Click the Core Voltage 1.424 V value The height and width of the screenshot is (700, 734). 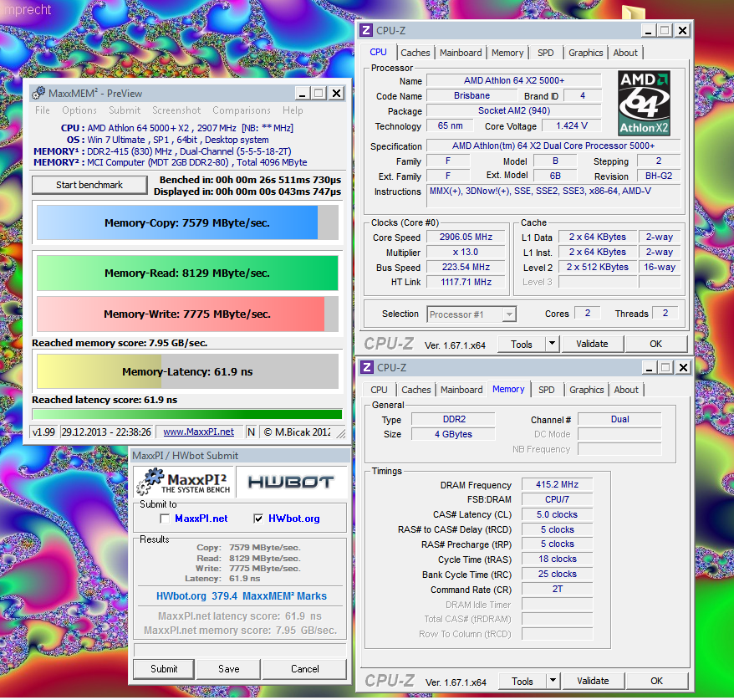point(571,126)
